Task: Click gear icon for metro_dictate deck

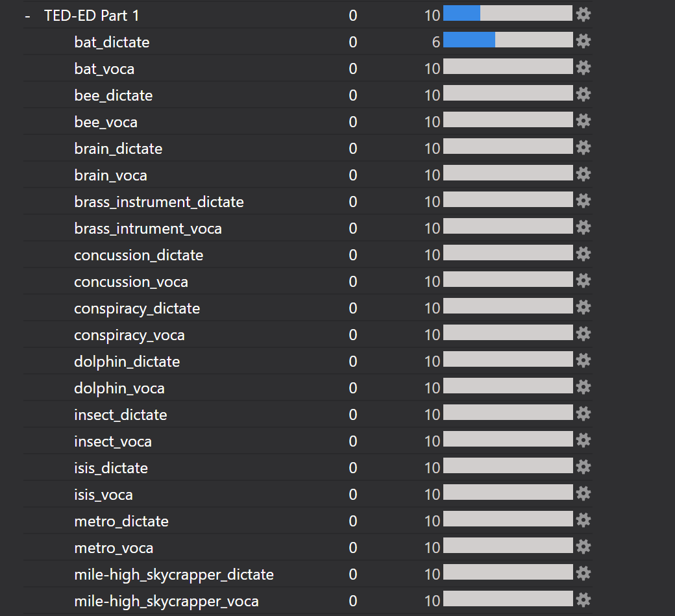Action: click(x=583, y=521)
